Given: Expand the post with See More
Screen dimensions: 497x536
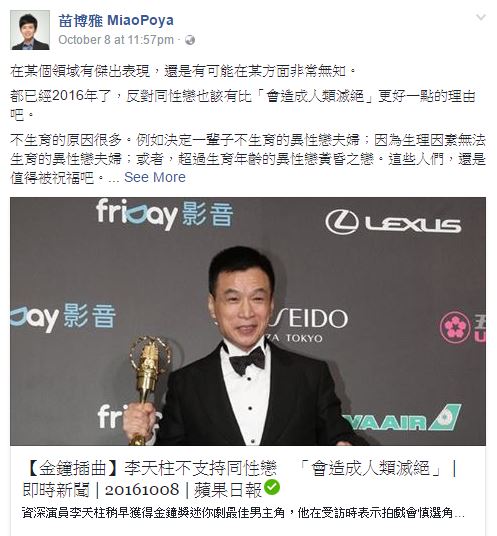Looking at the screenshot, I should pyautogui.click(x=155, y=177).
